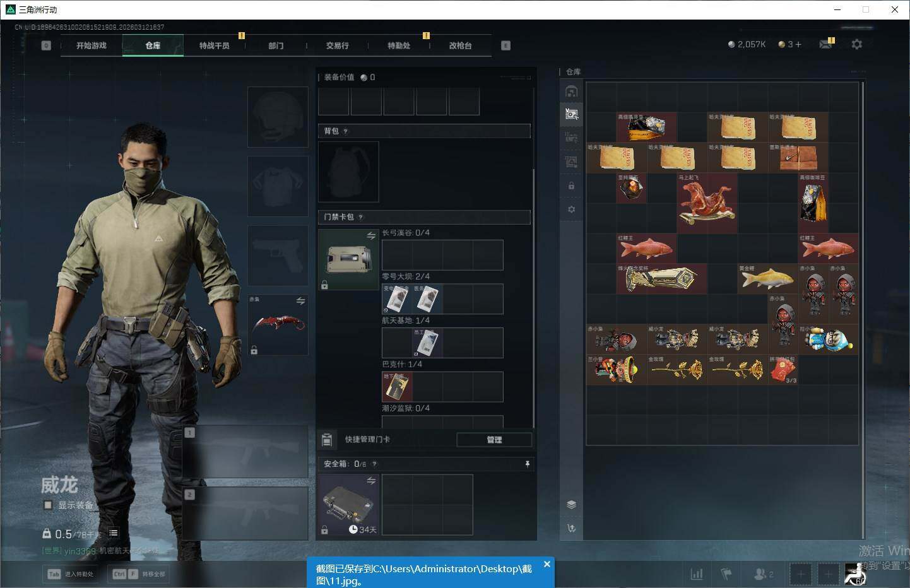Open the help icon beside 门禁卡包

[360, 217]
